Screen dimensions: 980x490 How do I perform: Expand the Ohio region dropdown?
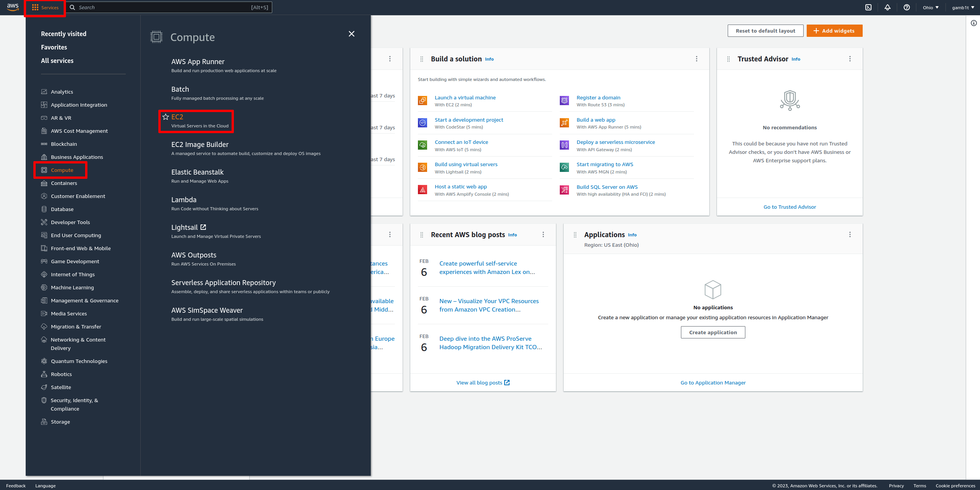[x=931, y=7]
